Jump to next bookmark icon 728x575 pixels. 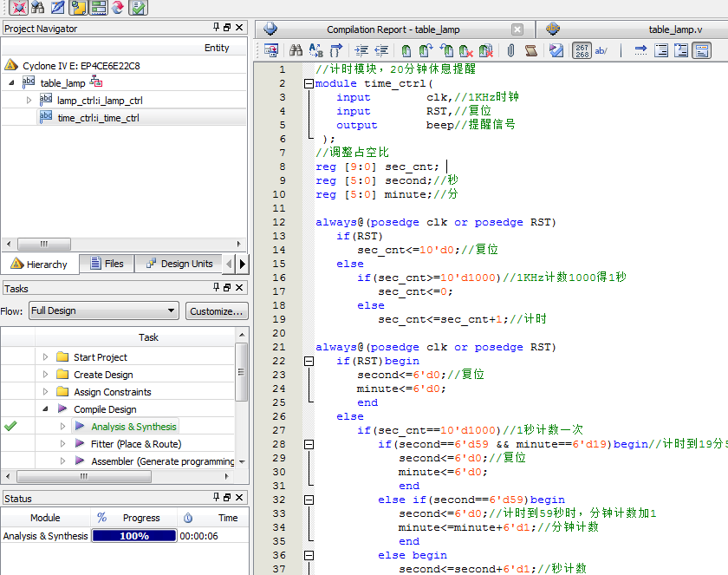pyautogui.click(x=426, y=50)
